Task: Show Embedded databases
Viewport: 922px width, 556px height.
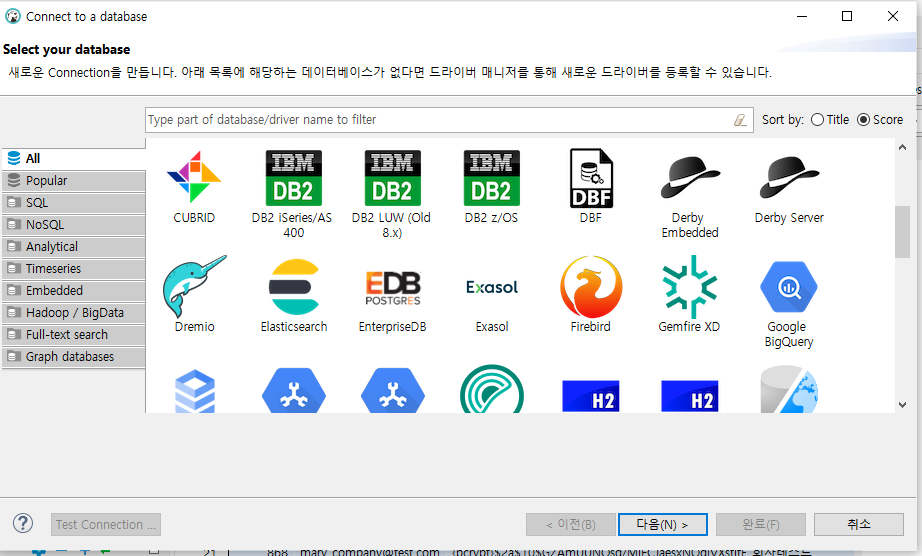Action: [x=74, y=291]
